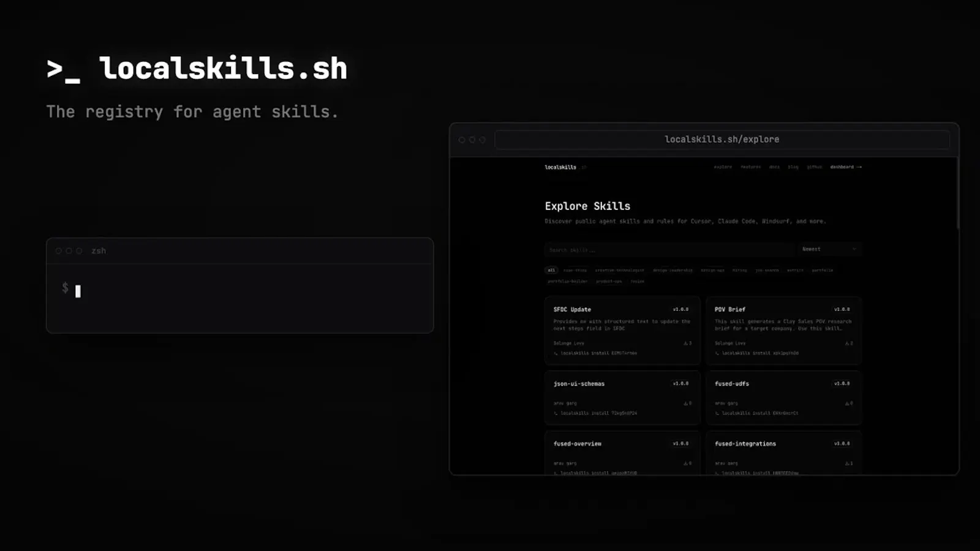Click the download icon on POV Brief card

[847, 343]
